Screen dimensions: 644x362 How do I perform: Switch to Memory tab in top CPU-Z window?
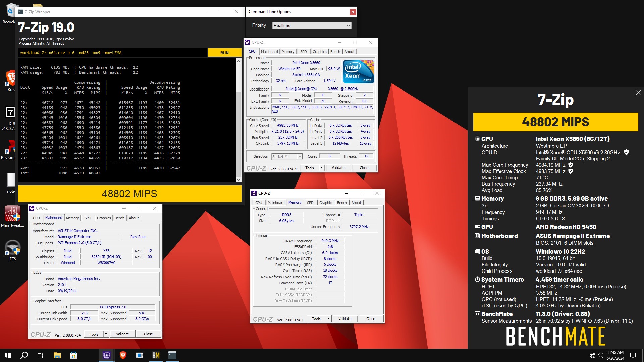288,52
